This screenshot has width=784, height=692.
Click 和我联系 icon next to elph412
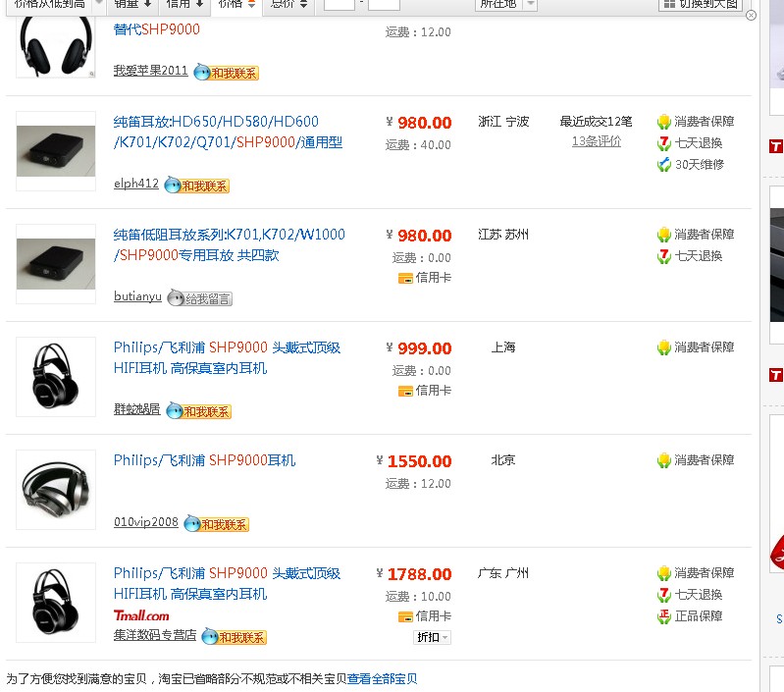click(196, 186)
